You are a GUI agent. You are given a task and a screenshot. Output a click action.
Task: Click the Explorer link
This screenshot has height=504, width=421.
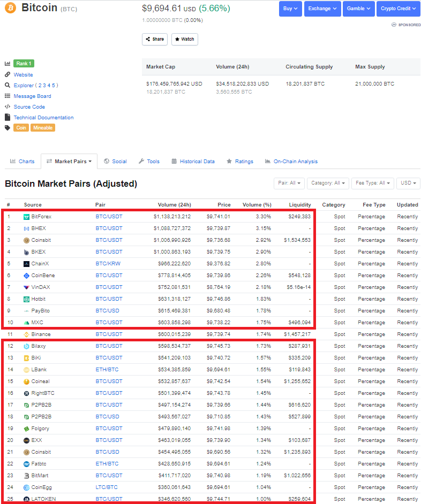click(24, 85)
